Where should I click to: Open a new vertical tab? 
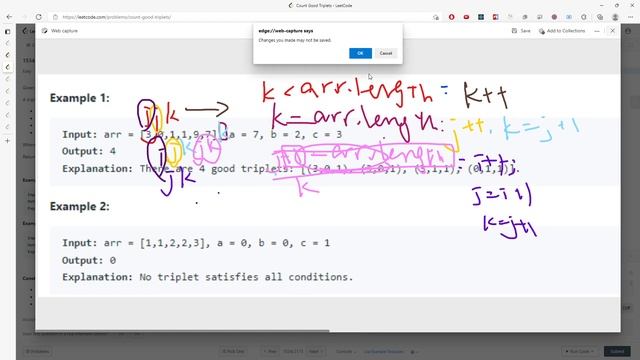click(x=7, y=141)
